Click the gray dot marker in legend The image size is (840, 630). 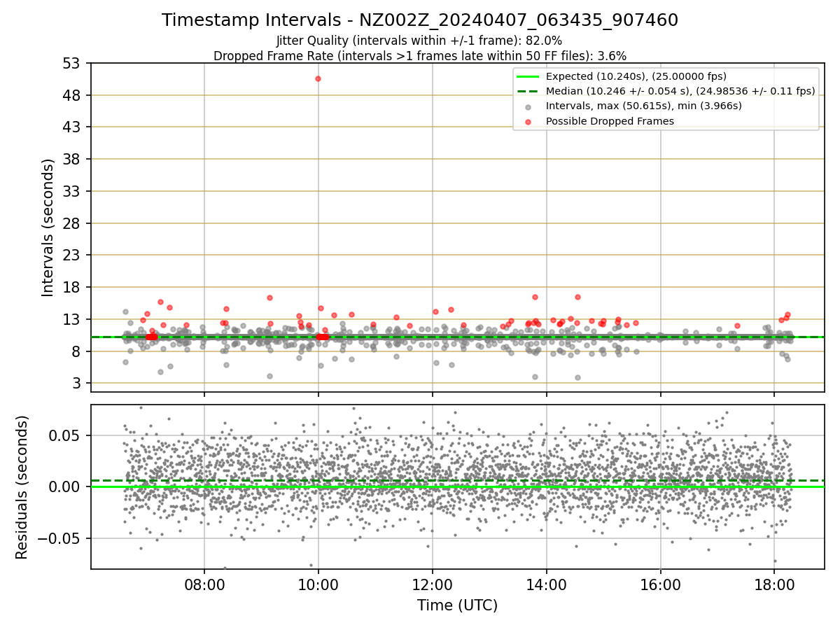click(528, 106)
